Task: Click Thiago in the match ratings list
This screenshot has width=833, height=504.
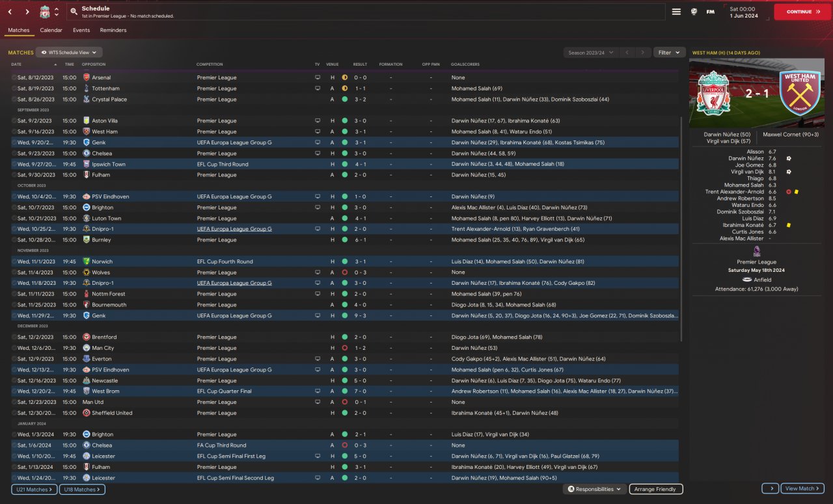Action: [756, 178]
